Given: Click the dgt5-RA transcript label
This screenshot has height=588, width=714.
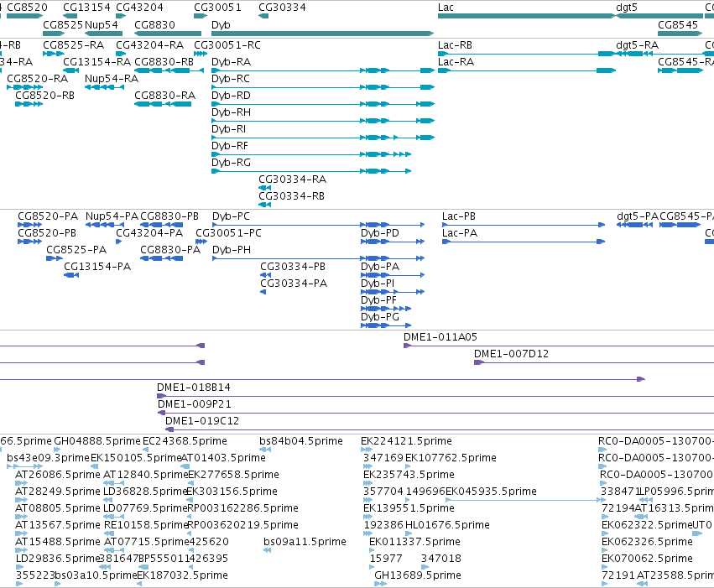Looking at the screenshot, I should [637, 45].
